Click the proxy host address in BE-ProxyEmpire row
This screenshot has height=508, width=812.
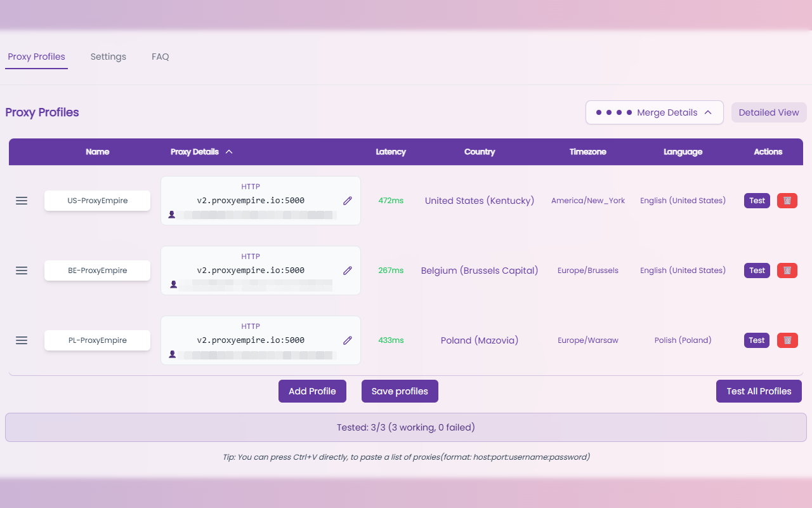point(251,271)
